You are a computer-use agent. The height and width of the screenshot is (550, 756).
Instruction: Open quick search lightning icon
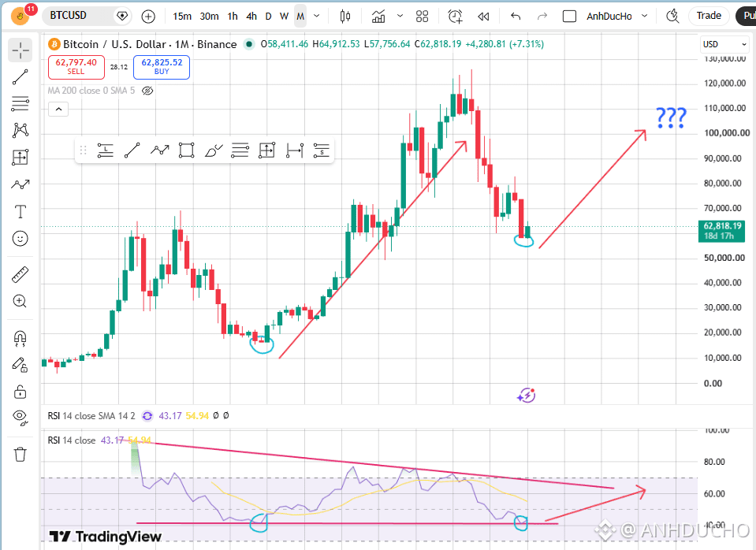[x=672, y=17]
